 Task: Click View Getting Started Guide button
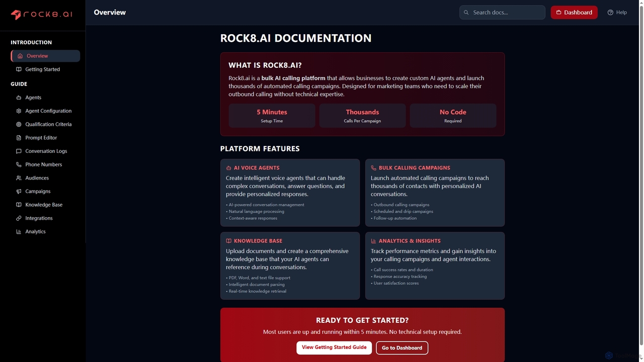tap(334, 347)
